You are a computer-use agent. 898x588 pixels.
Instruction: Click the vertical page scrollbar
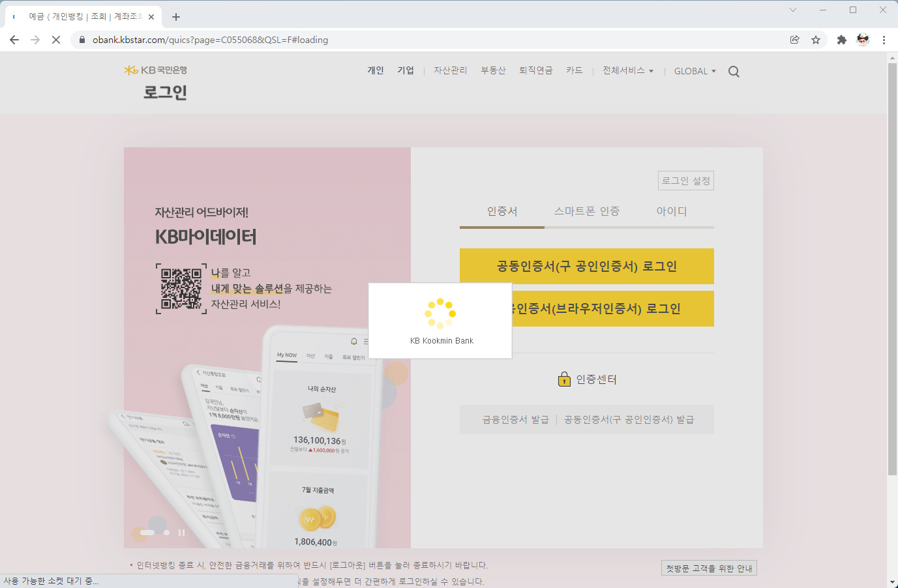pos(893,269)
